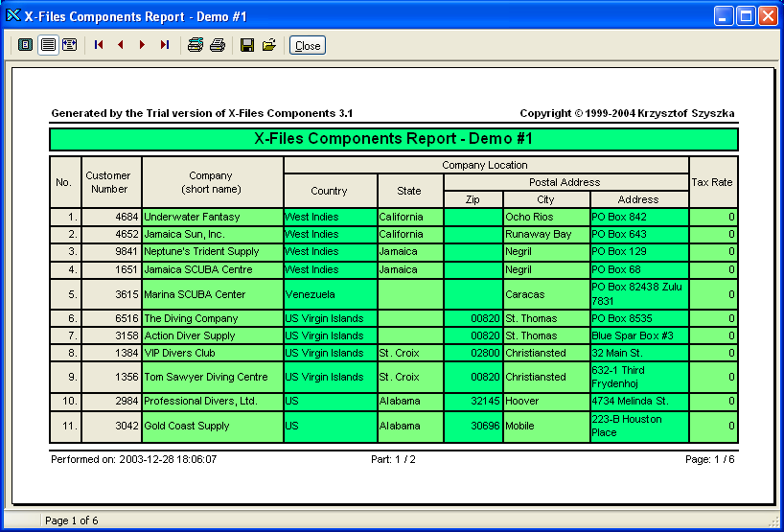Maximize the report preview window
The height and width of the screenshot is (532, 784).
(748, 15)
